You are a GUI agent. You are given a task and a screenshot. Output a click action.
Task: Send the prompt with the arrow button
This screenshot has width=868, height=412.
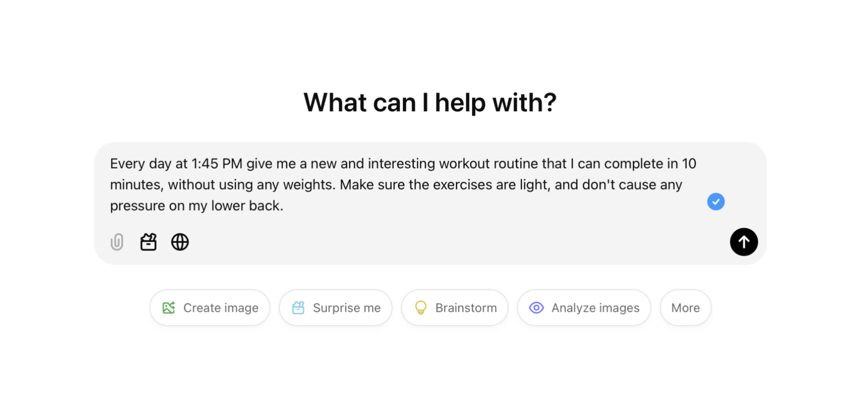(x=744, y=242)
